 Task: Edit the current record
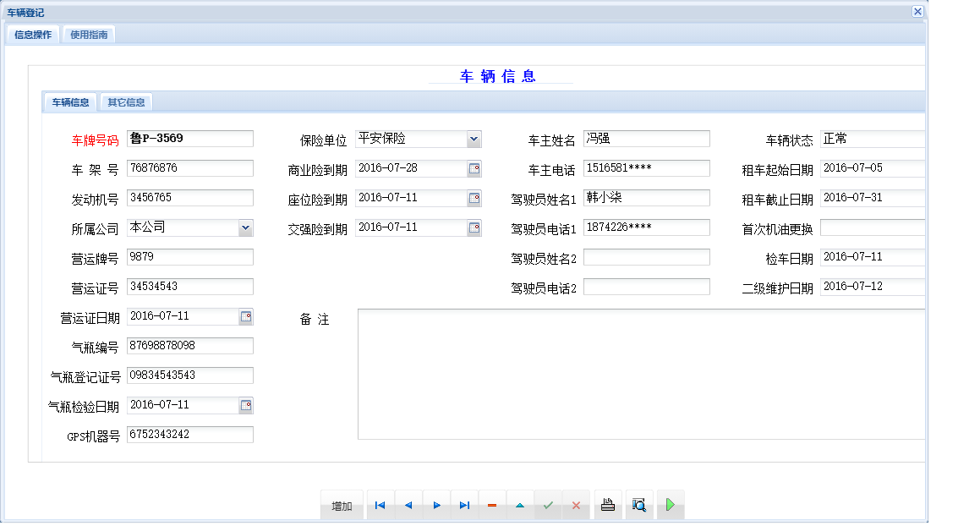click(x=520, y=505)
